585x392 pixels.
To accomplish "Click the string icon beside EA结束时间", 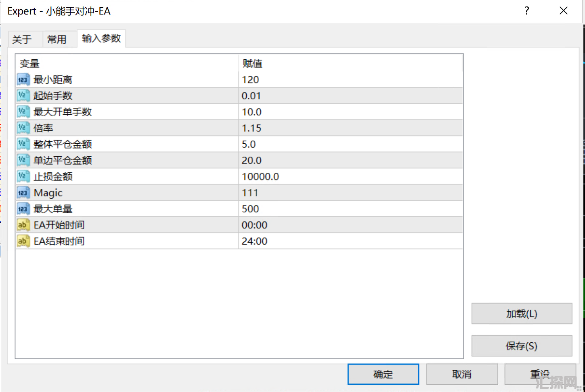I will coord(23,241).
